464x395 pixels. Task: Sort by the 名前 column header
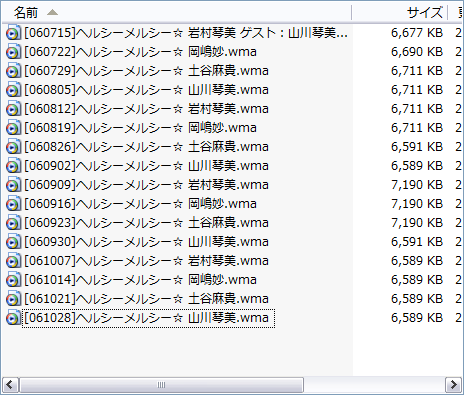coord(177,13)
